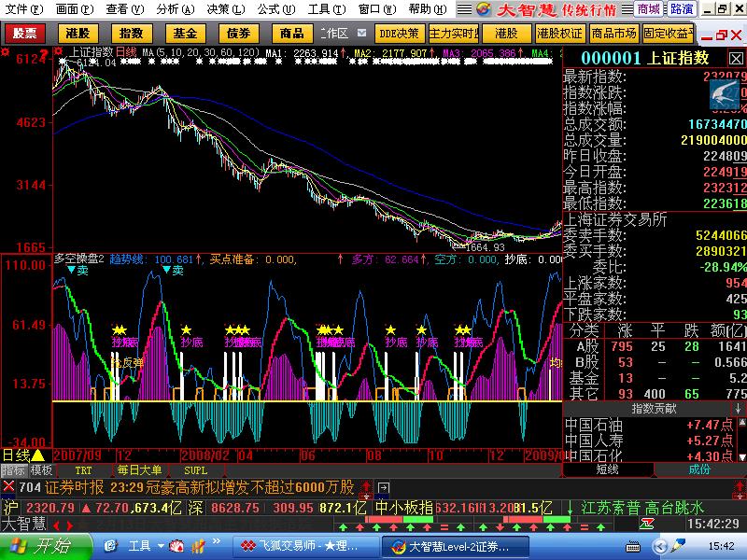Click the bird thumbnail image in info panel

pos(724,94)
